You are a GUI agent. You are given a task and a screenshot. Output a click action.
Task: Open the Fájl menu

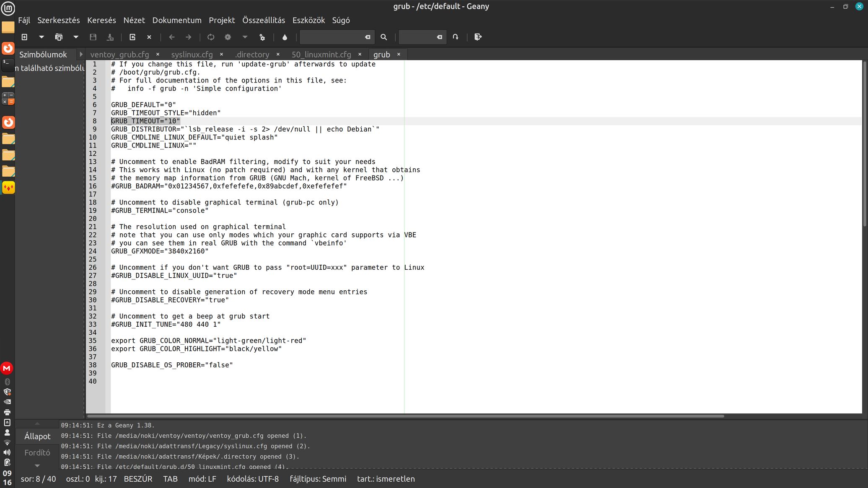pos(24,20)
